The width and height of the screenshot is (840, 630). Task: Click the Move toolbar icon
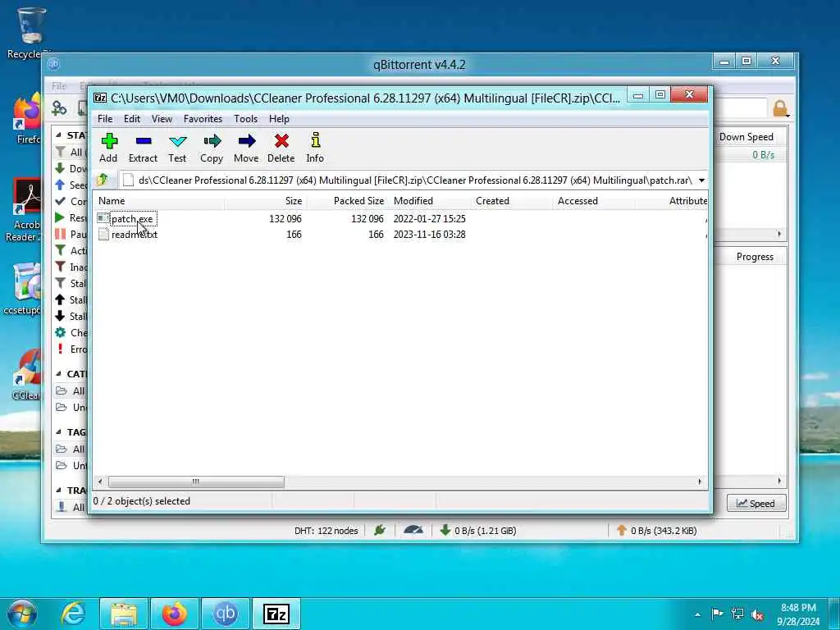246,148
